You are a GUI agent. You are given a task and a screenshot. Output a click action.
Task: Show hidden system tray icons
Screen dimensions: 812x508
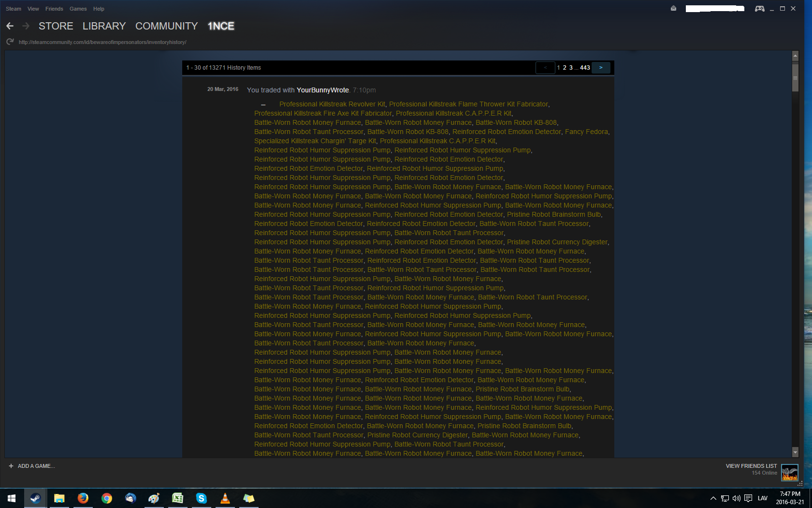[x=713, y=498]
